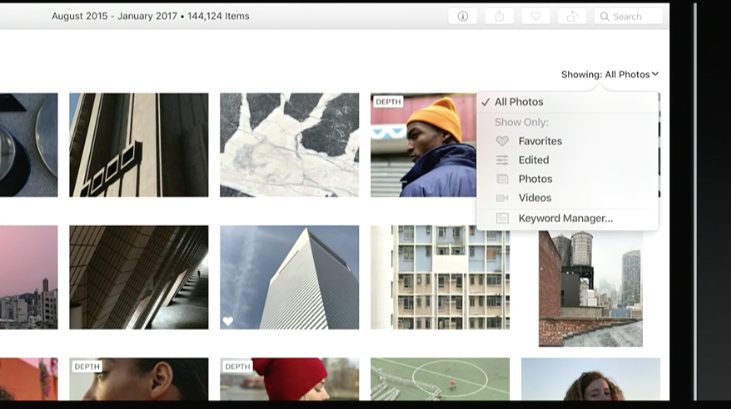Image resolution: width=731 pixels, height=409 pixels.
Task: Select the round plates photo
Action: click(x=29, y=145)
